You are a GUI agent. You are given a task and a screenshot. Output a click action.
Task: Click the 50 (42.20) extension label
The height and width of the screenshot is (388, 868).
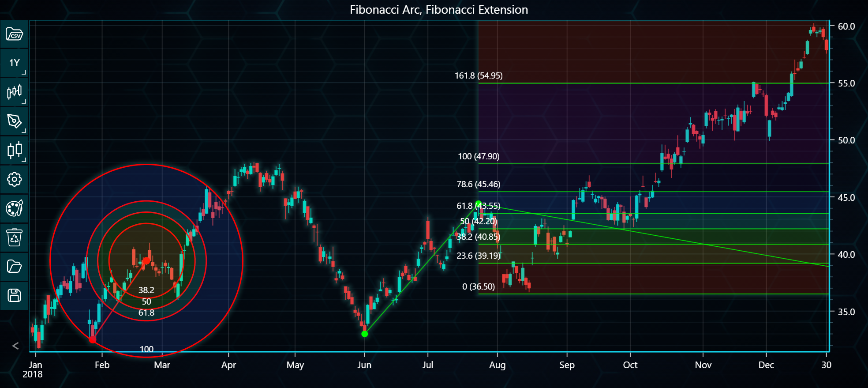click(479, 221)
